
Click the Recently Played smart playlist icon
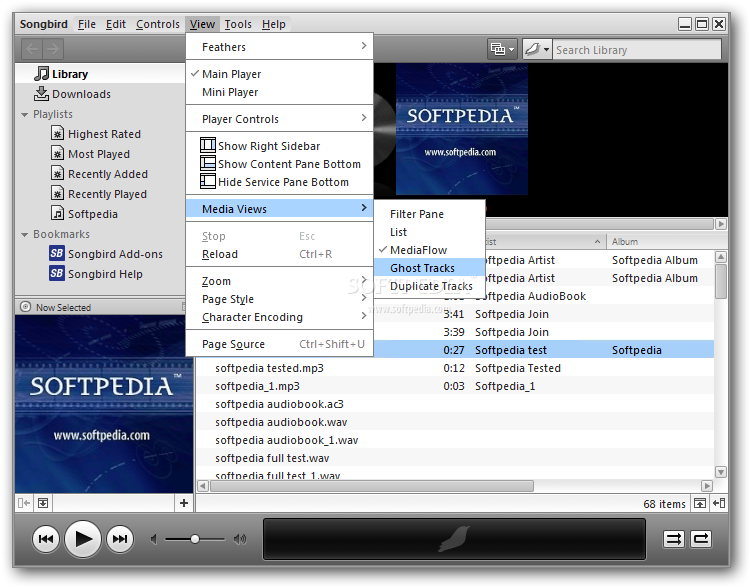click(x=57, y=194)
